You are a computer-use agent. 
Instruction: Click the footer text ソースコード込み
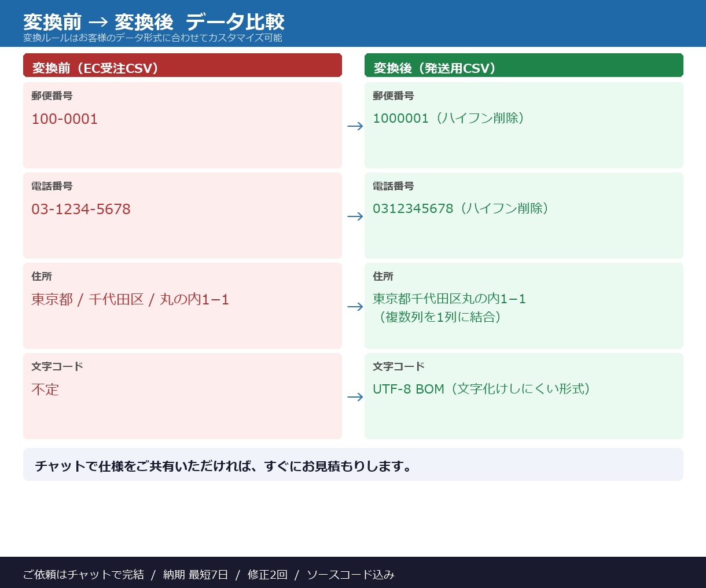coord(351,575)
